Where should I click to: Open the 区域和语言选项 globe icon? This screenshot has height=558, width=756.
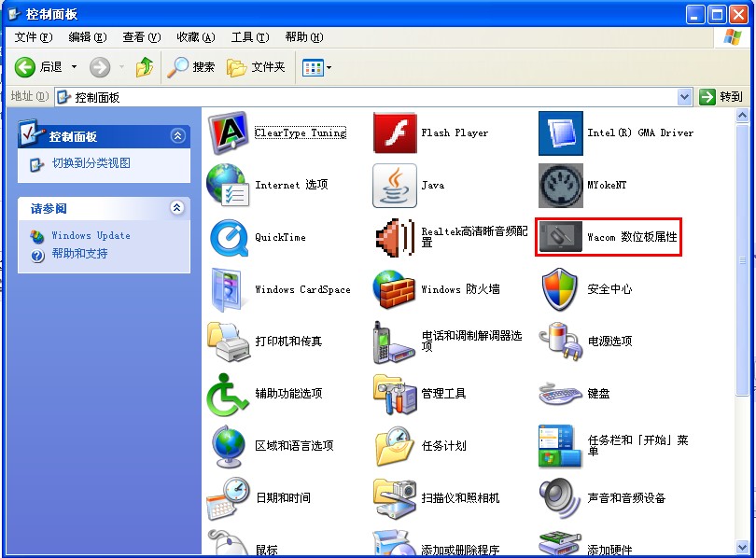click(229, 447)
